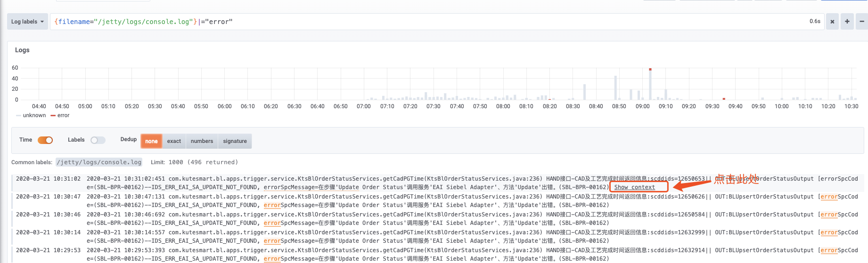Add a new query row with plus
The image size is (868, 263).
(847, 22)
